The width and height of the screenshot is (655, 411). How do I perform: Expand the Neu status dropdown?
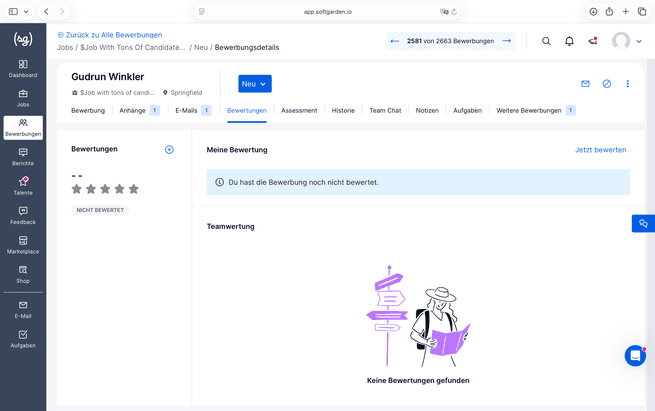(x=255, y=84)
